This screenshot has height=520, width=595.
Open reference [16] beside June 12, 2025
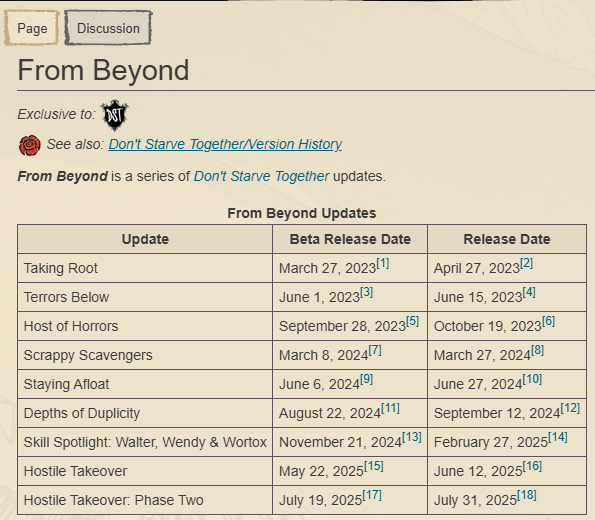coord(532,466)
